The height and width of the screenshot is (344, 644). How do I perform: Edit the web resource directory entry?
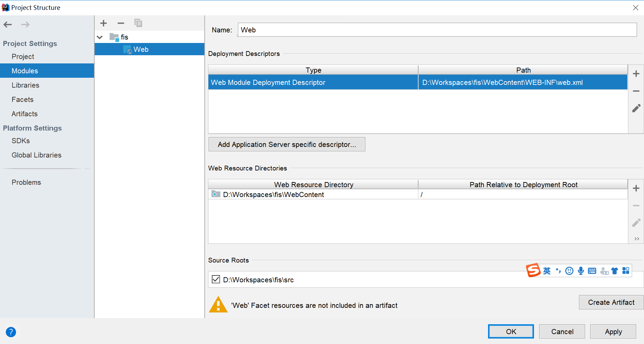pos(636,223)
